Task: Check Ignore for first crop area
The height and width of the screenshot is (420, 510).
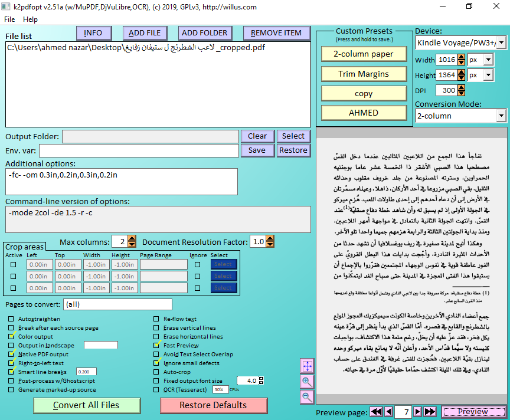Action: click(197, 265)
